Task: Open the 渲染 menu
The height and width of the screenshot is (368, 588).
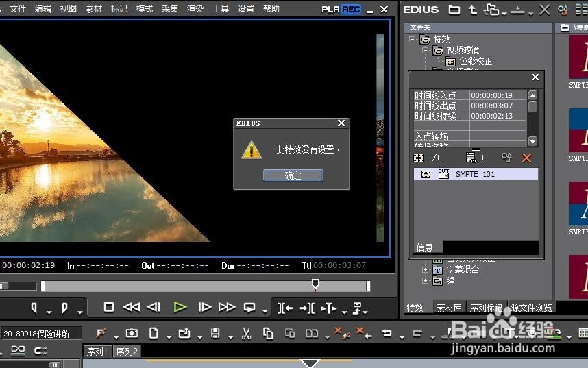Action: point(195,9)
